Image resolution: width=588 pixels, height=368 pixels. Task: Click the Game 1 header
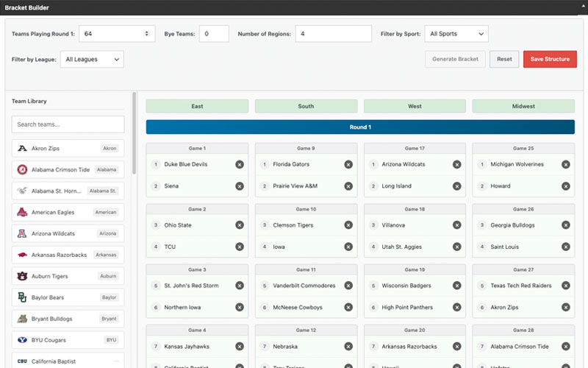197,149
